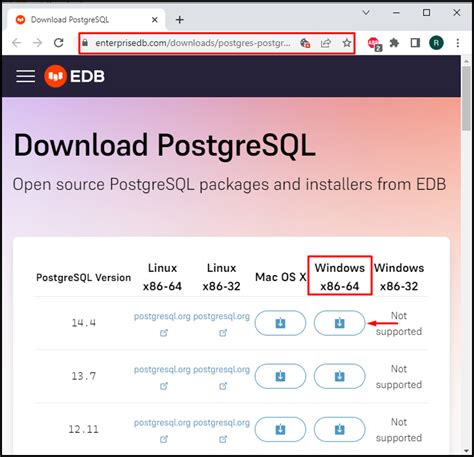
Task: Download PostgreSQL 14.4 for Mac OS X
Action: [280, 323]
